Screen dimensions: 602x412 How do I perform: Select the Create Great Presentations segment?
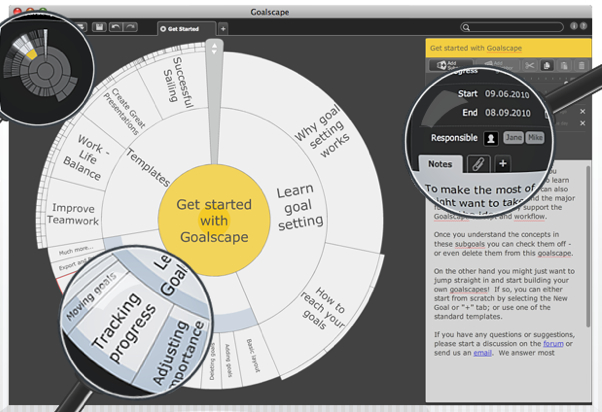click(124, 111)
